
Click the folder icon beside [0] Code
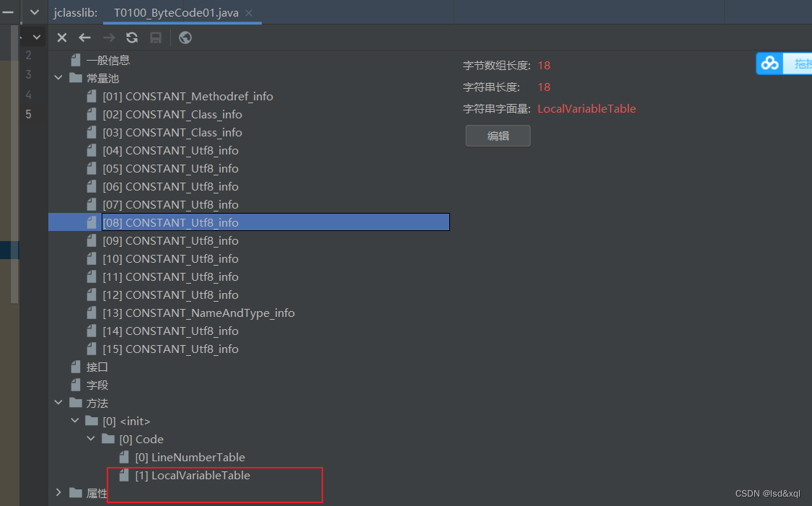[108, 439]
